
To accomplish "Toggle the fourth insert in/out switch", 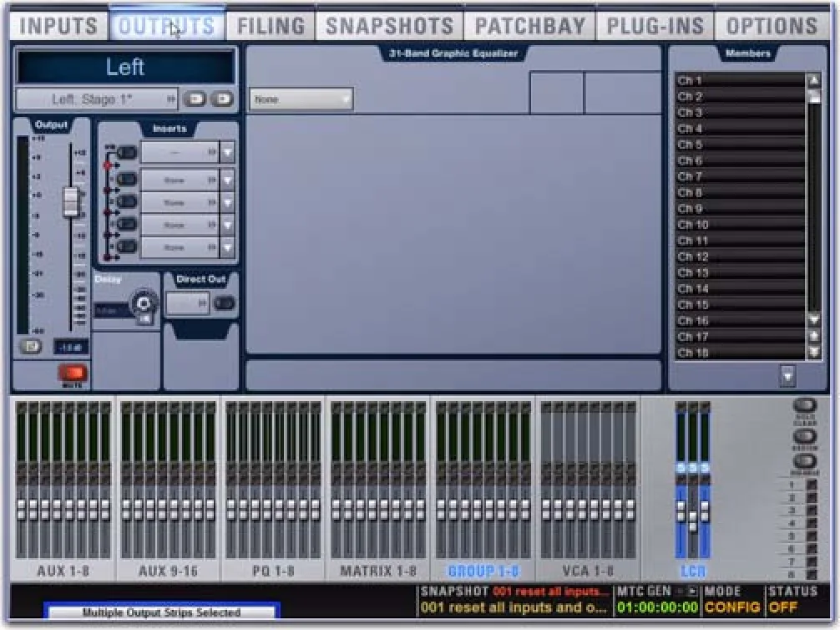I will click(126, 224).
